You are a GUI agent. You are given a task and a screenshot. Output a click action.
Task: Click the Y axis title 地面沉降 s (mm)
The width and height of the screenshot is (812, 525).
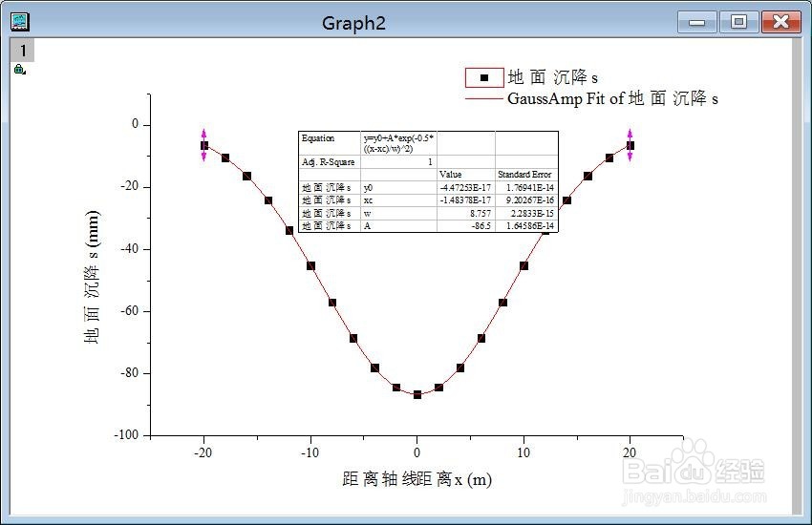[x=92, y=277]
